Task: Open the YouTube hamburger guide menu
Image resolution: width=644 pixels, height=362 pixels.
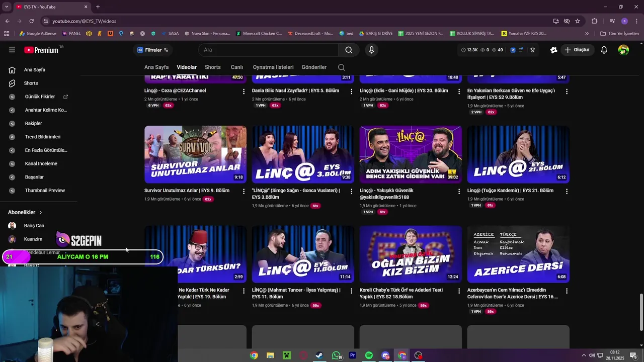Action: click(x=12, y=50)
